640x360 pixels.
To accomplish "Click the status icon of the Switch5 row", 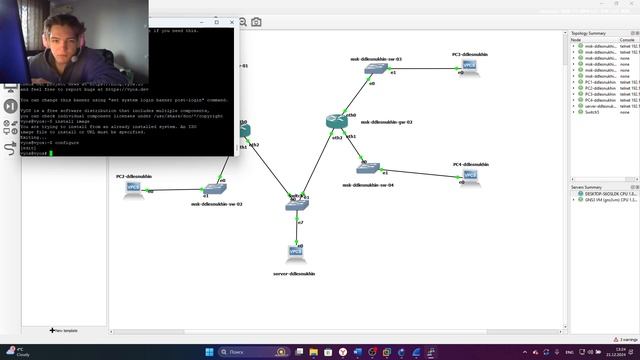I will click(x=580, y=112).
